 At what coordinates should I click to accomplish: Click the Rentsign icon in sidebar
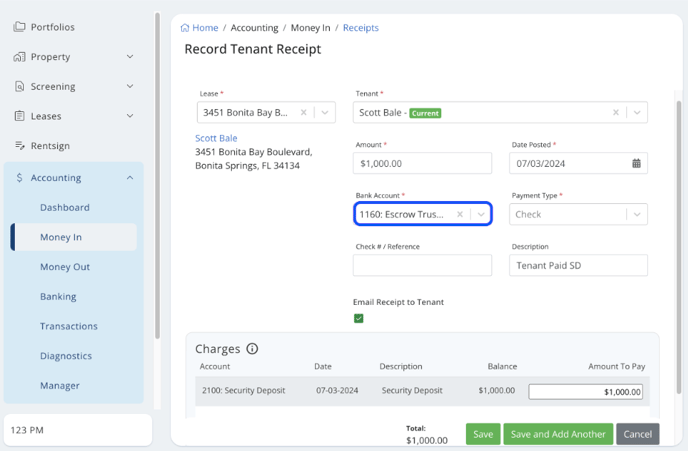pos(19,146)
